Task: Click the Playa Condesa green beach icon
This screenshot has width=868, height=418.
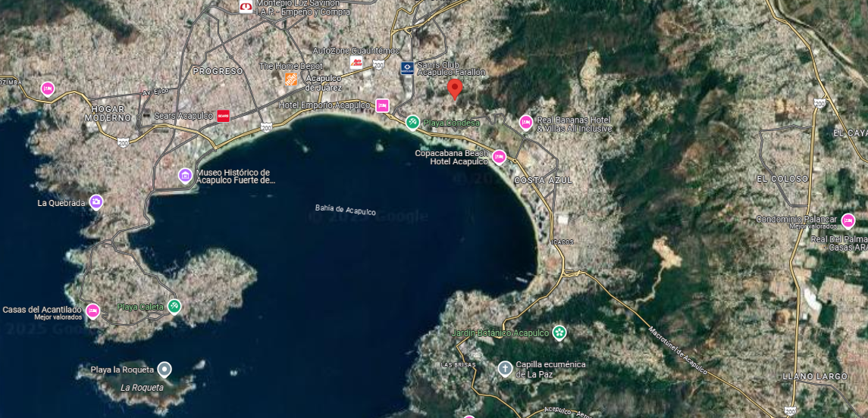Action: (412, 122)
